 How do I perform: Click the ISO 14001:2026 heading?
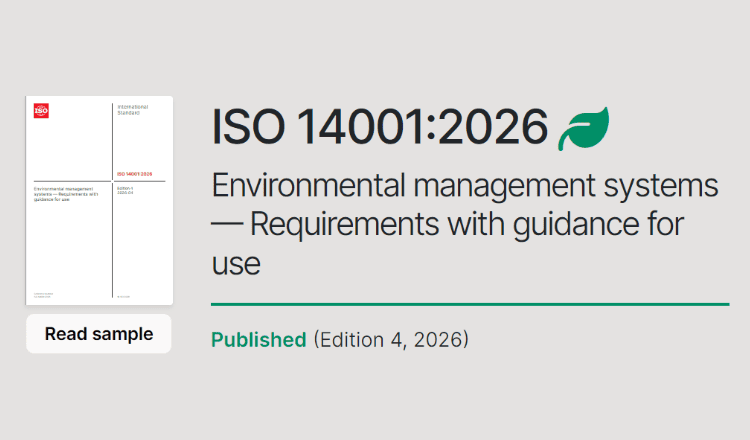[x=380, y=128]
